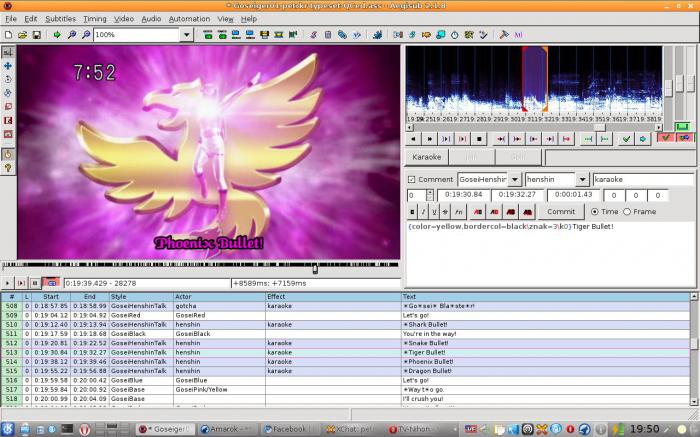The image size is (700, 437).
Task: Open the styles manager toolbar icon
Action: click(313, 34)
